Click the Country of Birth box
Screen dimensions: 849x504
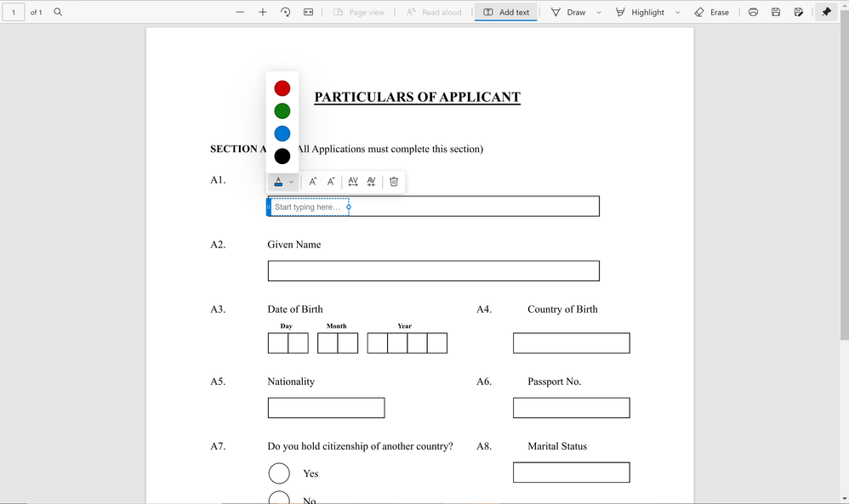571,343
